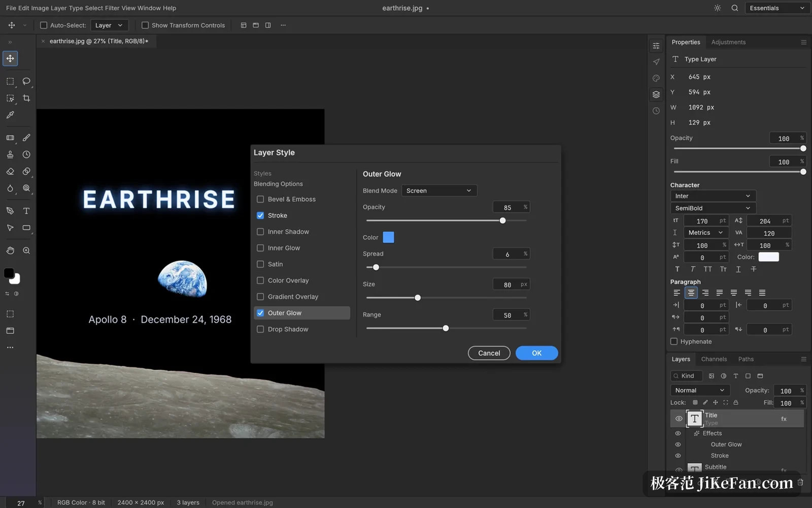
Task: Switch to the Channels tab
Action: (x=714, y=359)
